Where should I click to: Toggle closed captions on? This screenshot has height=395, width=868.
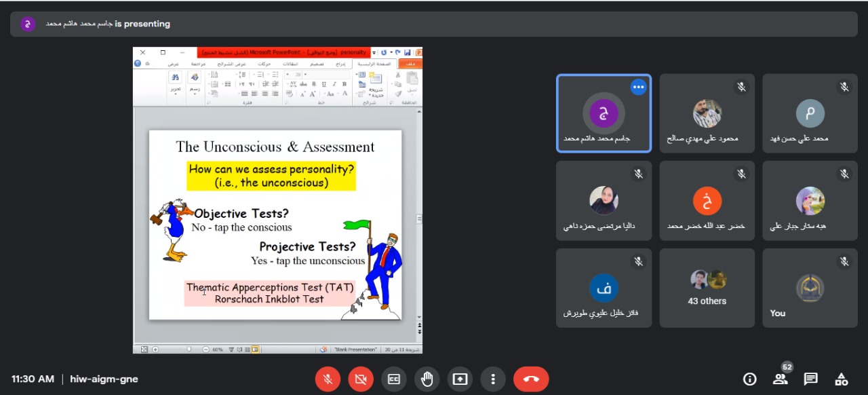(x=394, y=379)
